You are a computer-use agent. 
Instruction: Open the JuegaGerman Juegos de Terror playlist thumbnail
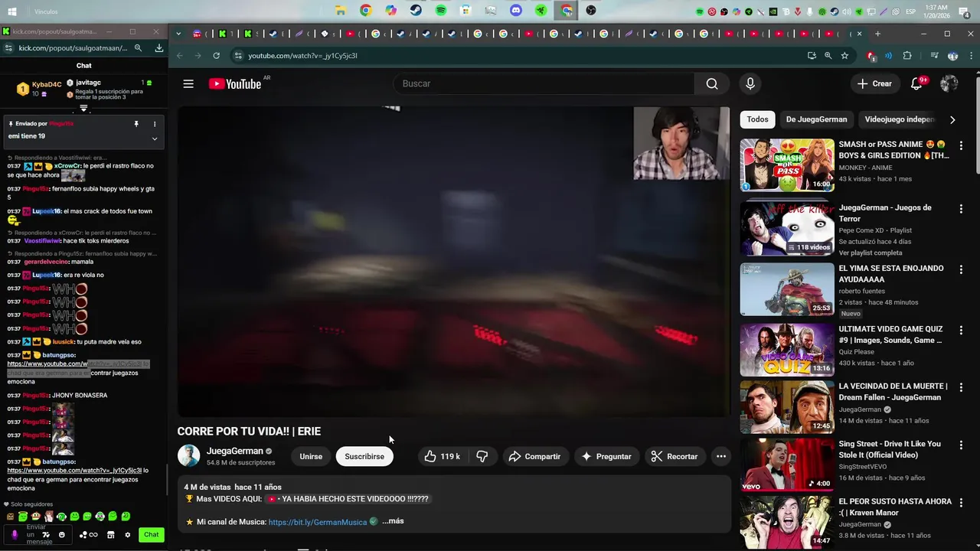pos(787,229)
